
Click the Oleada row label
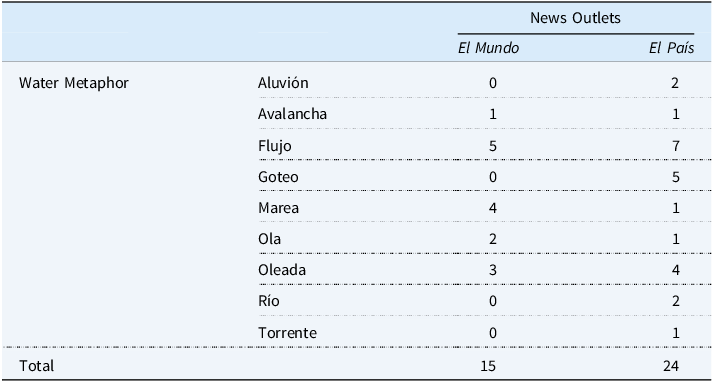282,270
